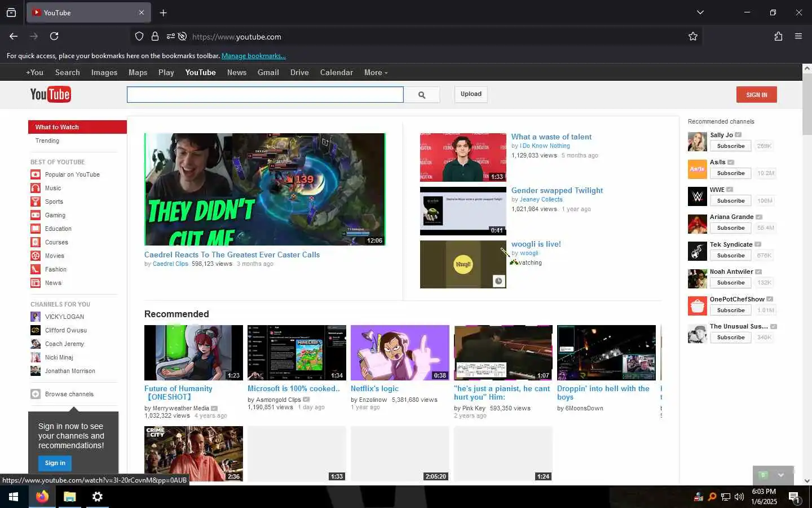This screenshot has height=508, width=812.
Task: Select Trending in the sidebar
Action: pyautogui.click(x=47, y=141)
